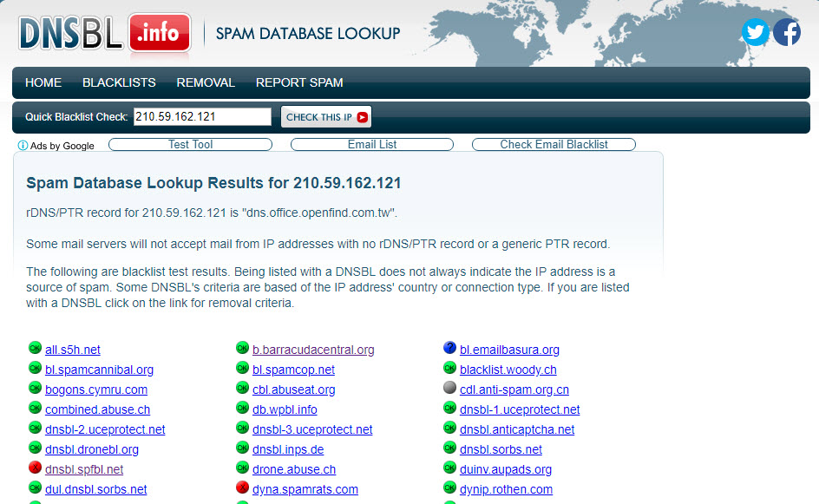Open the Facebook icon link
The height and width of the screenshot is (504, 819).
point(787,32)
